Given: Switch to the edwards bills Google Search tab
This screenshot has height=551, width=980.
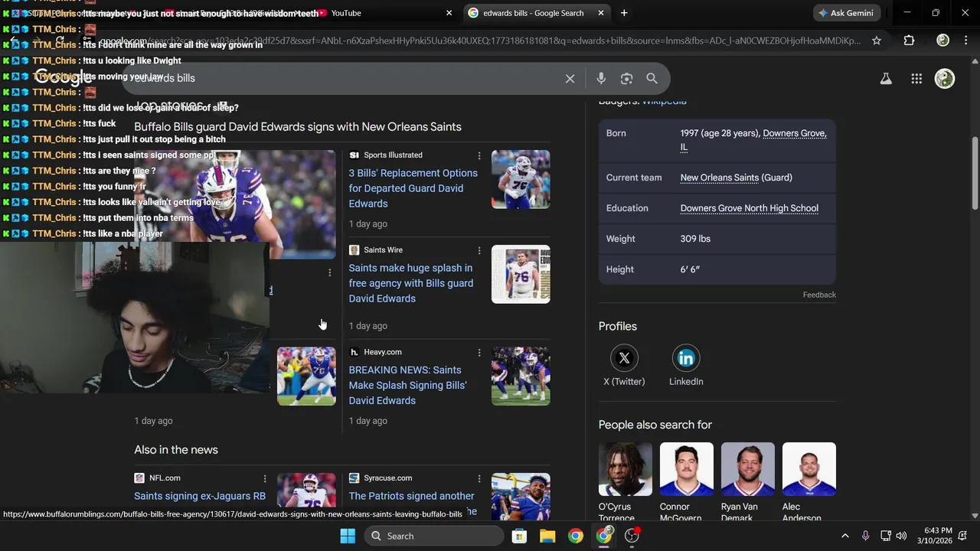Looking at the screenshot, I should [x=536, y=13].
